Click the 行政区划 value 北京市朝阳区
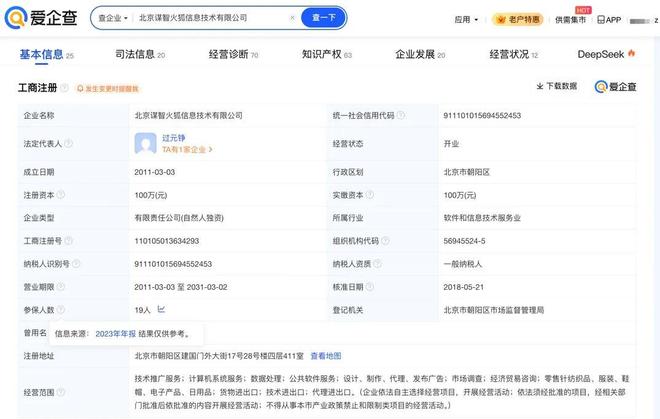This screenshot has height=419, width=660. (x=466, y=172)
